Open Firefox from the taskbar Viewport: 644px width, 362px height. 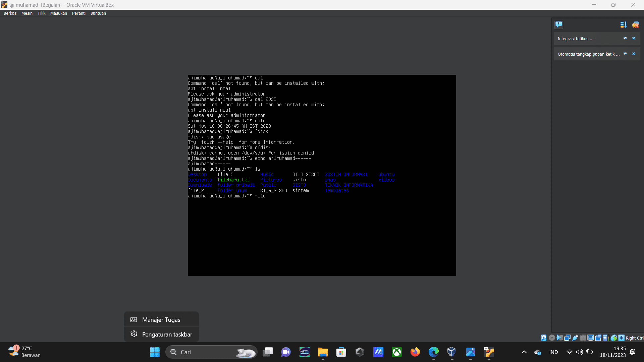415,352
